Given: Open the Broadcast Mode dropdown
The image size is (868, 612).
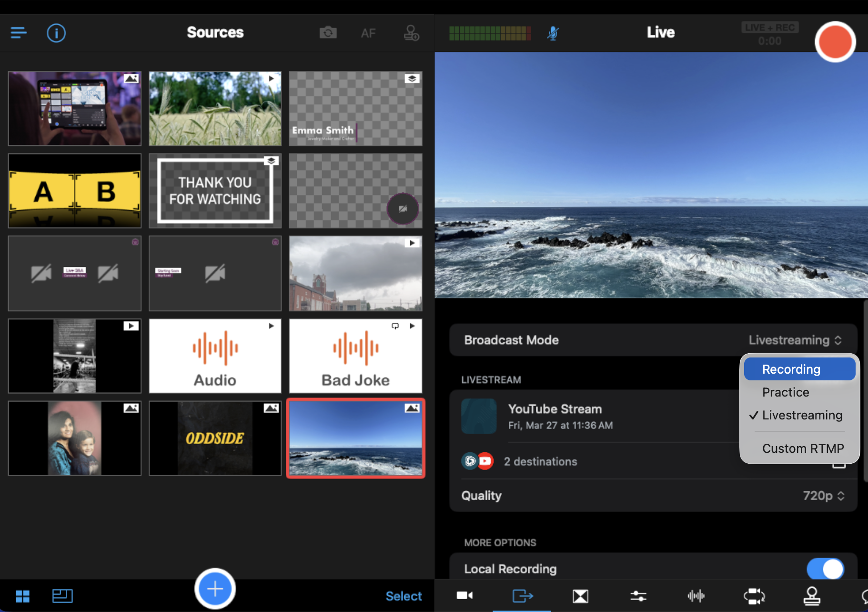Looking at the screenshot, I should (653, 340).
